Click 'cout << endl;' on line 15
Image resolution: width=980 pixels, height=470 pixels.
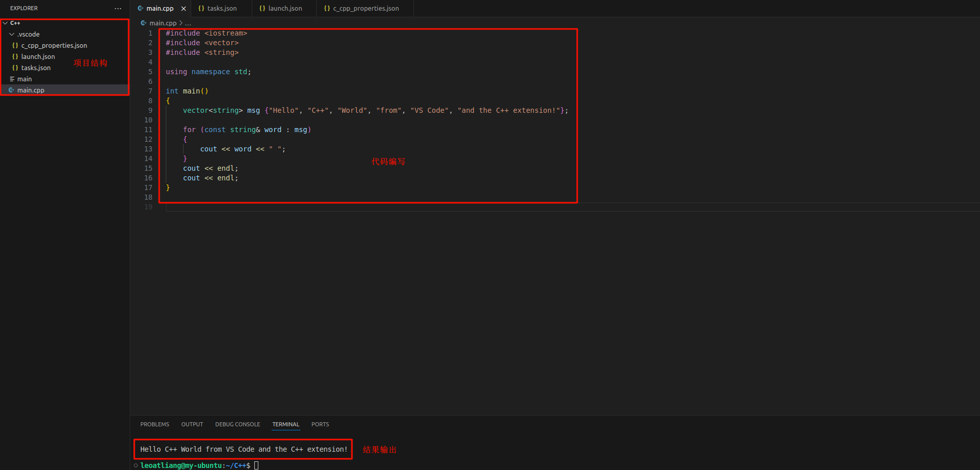click(x=211, y=168)
